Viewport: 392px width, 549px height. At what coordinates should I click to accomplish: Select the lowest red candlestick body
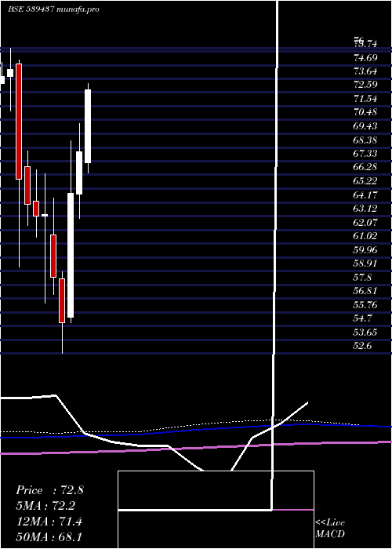tap(62, 300)
